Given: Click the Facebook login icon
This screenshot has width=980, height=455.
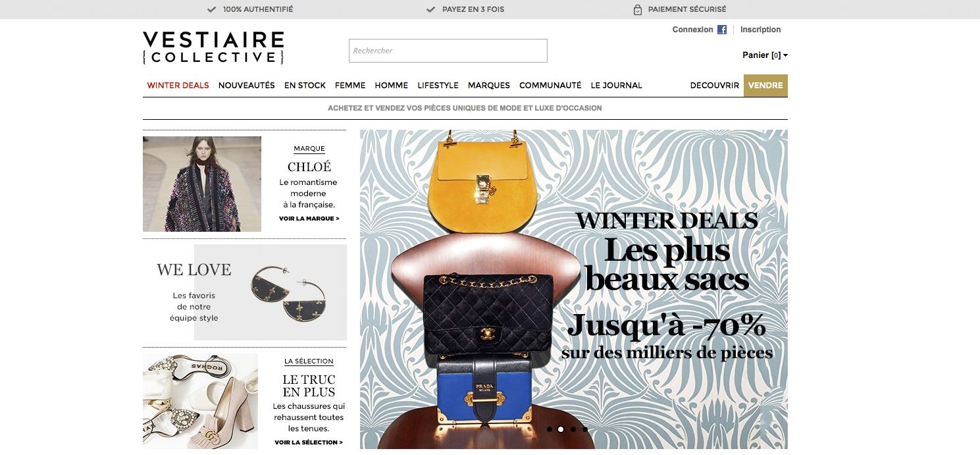Looking at the screenshot, I should point(722,30).
